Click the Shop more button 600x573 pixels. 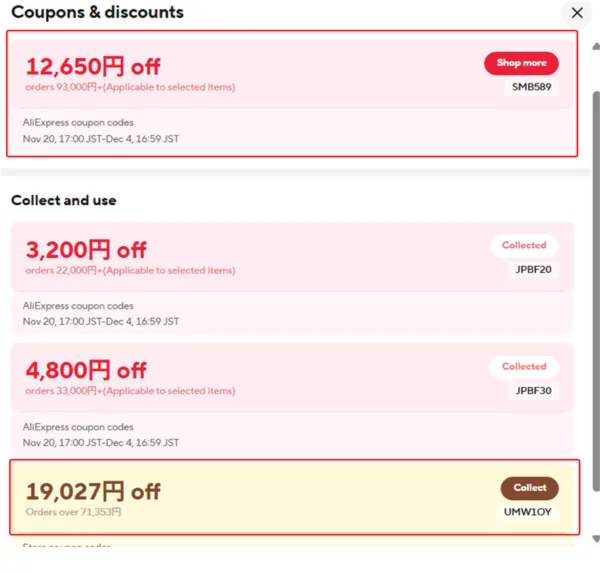click(521, 63)
